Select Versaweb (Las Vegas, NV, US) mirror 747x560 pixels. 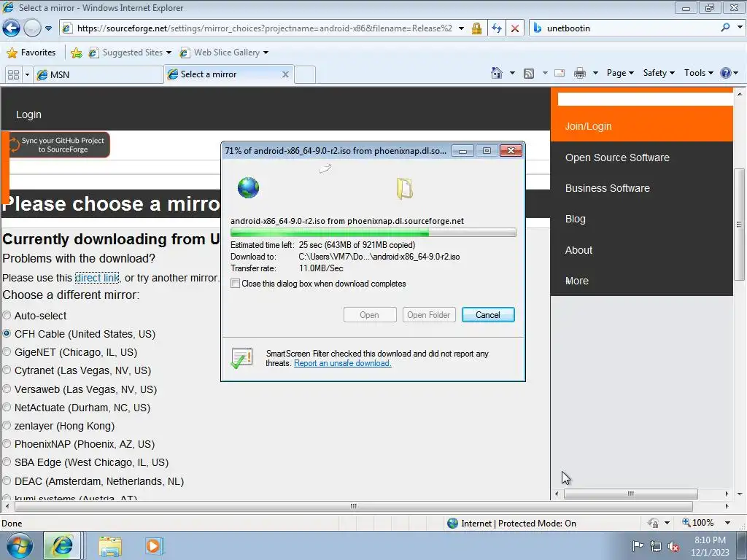[7, 389]
